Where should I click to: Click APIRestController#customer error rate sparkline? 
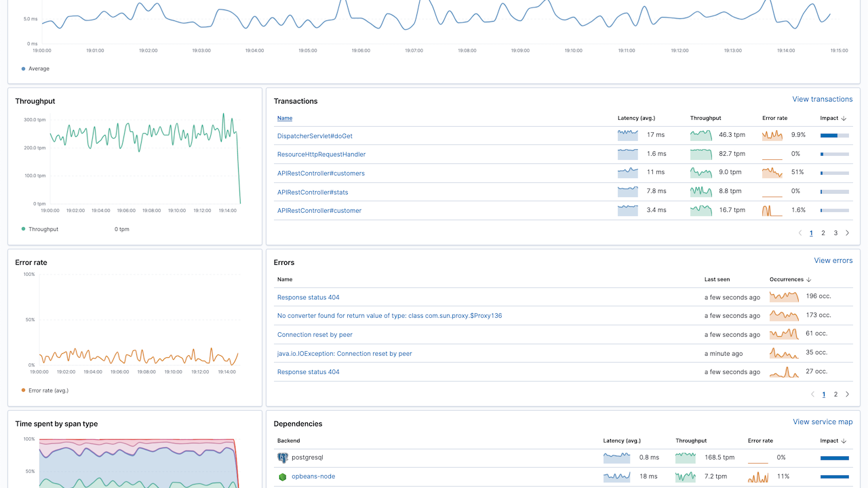tap(772, 210)
